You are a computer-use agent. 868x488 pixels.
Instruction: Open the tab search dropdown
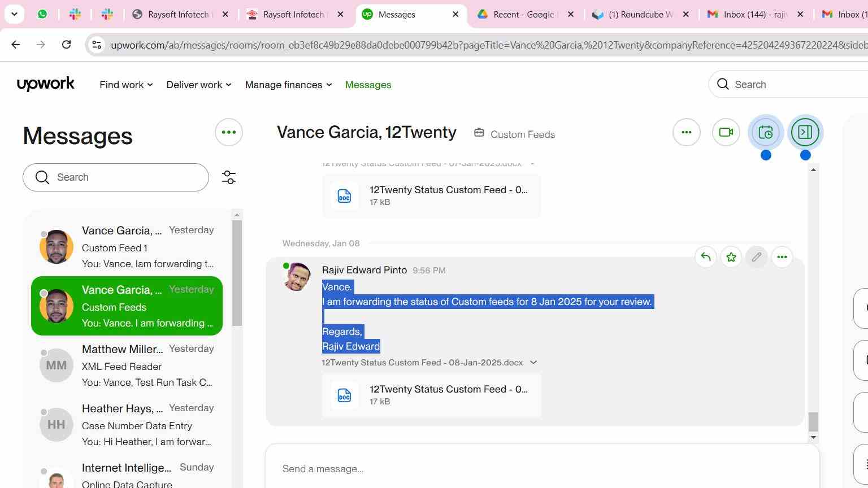tap(14, 14)
